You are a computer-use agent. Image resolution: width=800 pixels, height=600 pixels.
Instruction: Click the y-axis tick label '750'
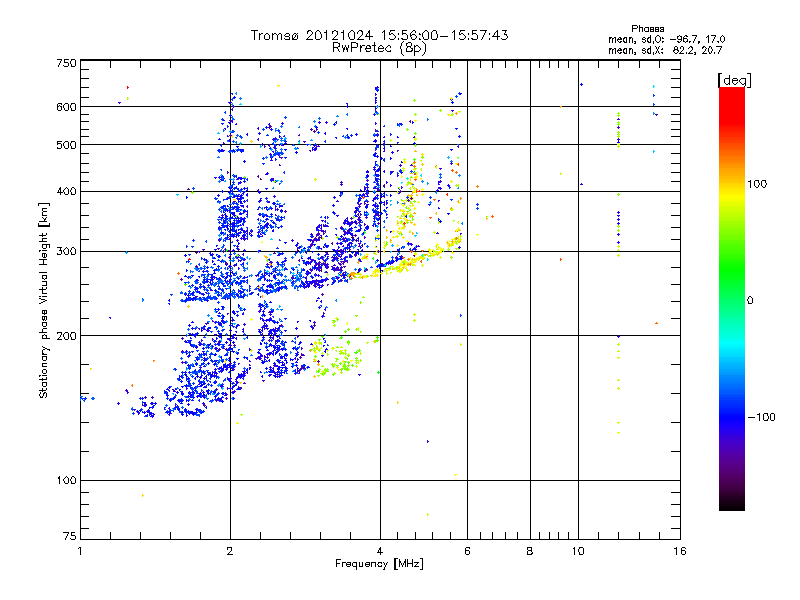(67, 63)
